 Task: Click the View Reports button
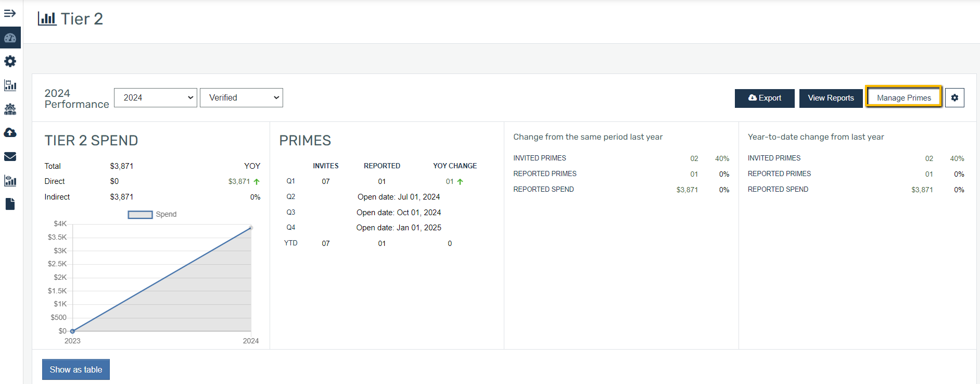coord(831,98)
